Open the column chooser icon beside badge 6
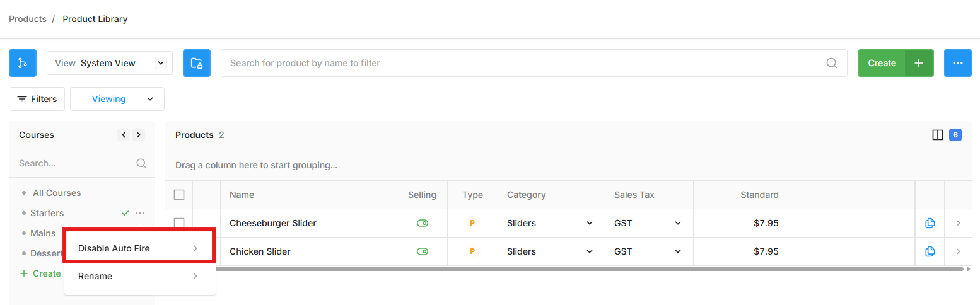This screenshot has height=305, width=980. pyautogui.click(x=938, y=135)
